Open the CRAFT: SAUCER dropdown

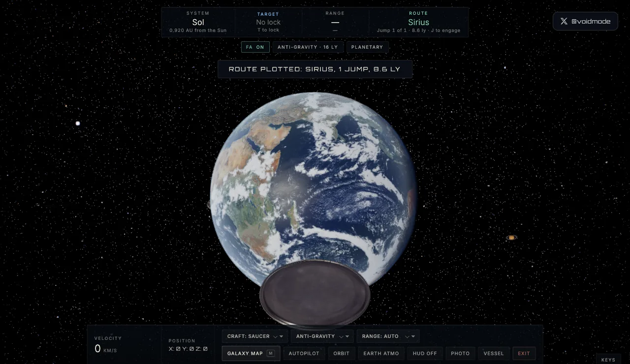pyautogui.click(x=255, y=336)
